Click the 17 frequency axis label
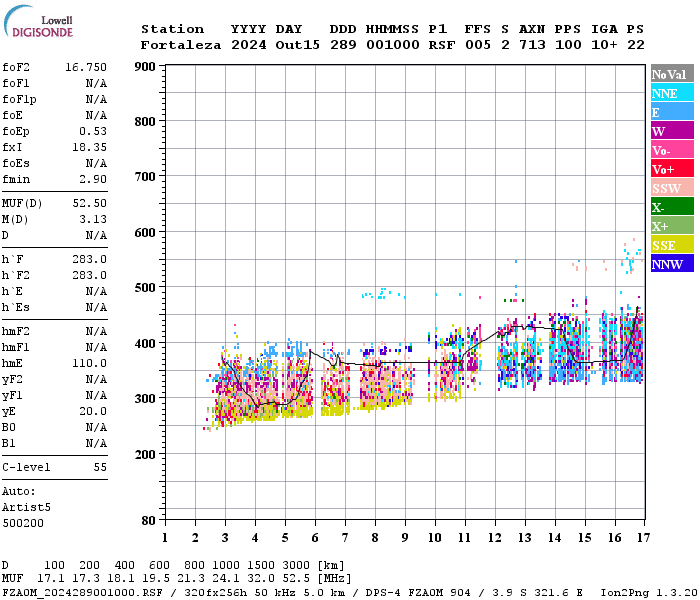700x600 pixels. [x=643, y=538]
